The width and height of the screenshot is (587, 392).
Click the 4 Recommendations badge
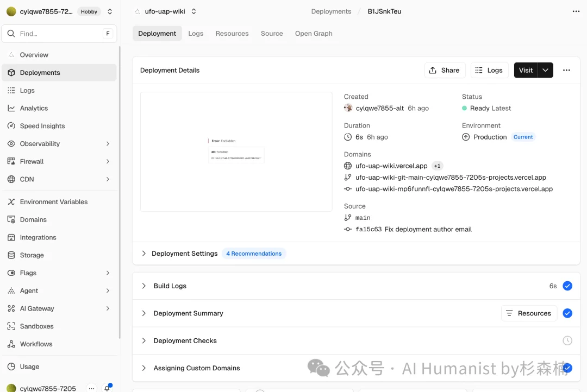[x=254, y=253]
